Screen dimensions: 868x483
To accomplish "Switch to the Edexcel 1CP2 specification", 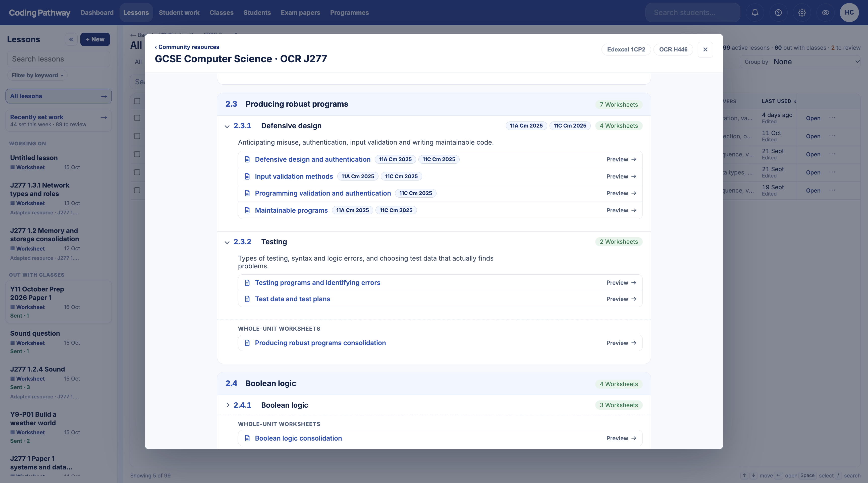I will coord(626,49).
